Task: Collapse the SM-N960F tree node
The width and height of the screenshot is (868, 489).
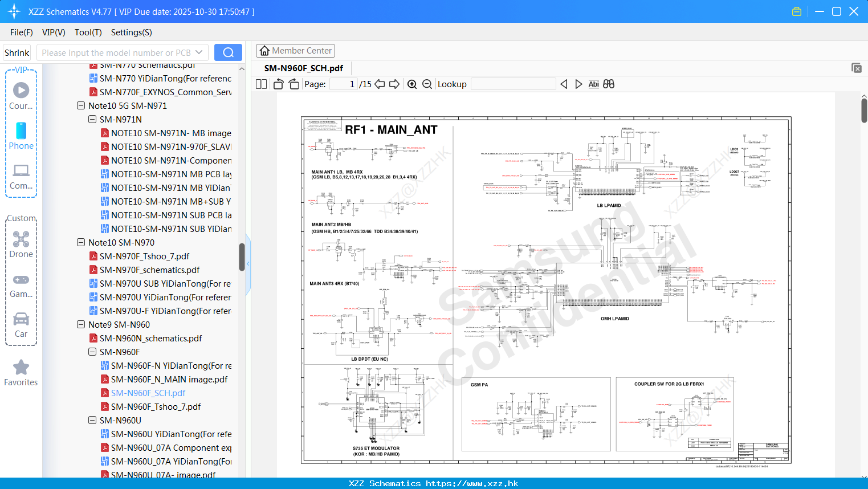Action: (92, 352)
